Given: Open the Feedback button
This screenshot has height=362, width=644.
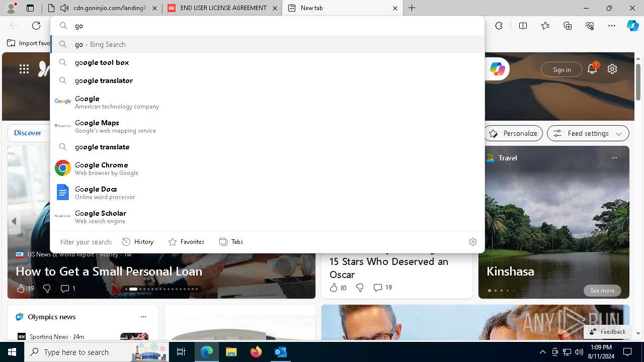Looking at the screenshot, I should [607, 332].
